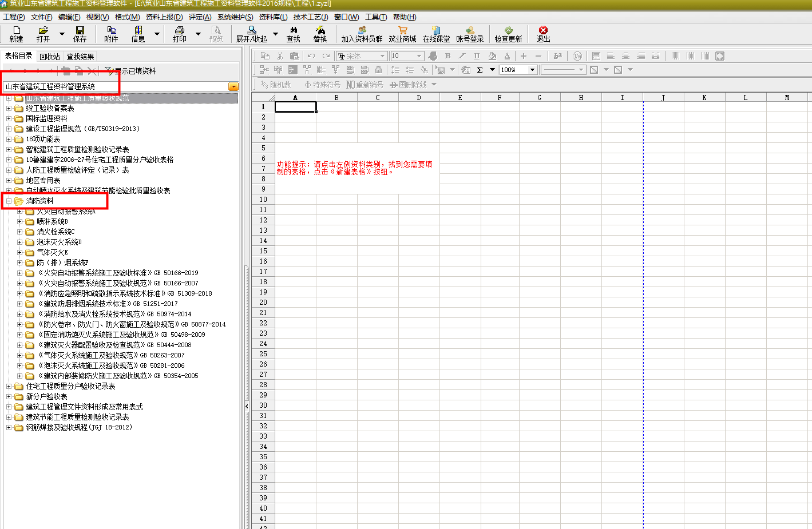Open the 在线课堂 toolbar icon
Viewport: 812px width, 529px height.
(436, 34)
